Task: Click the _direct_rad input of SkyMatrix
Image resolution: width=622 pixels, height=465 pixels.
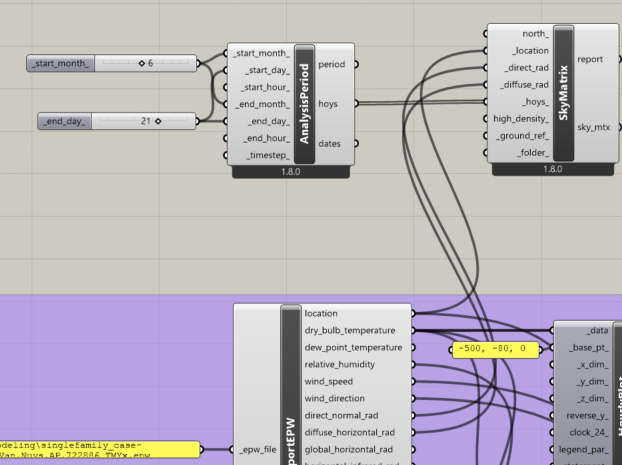Action: [x=526, y=68]
